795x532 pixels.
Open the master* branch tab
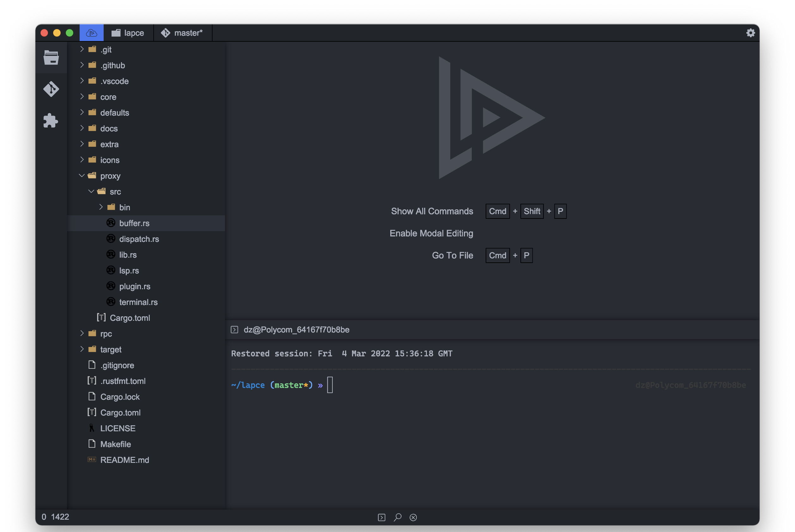coord(183,33)
